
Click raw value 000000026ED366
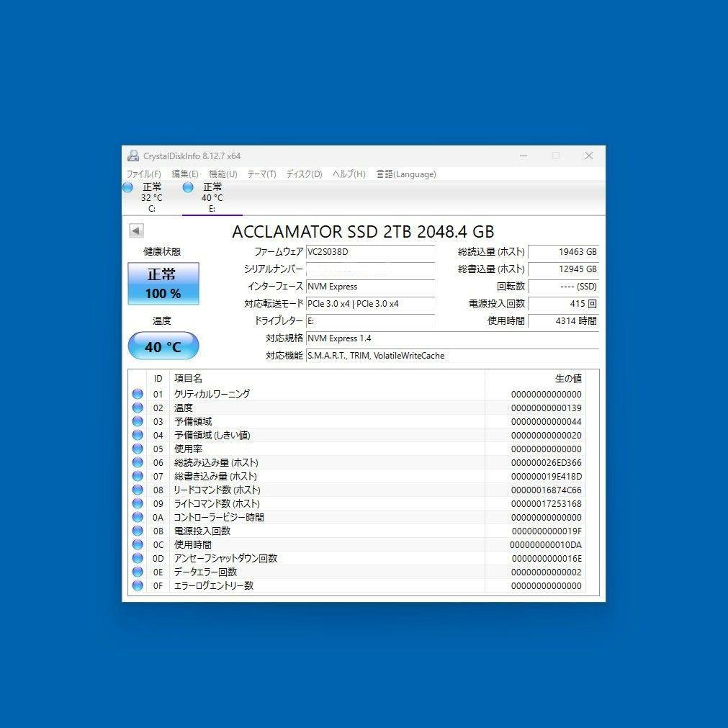546,463
